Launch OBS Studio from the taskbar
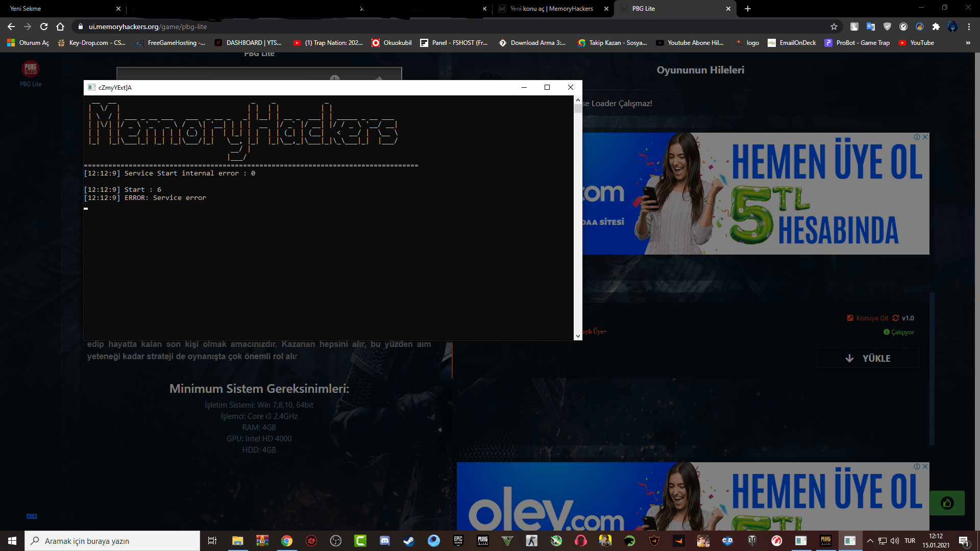980x551 pixels. point(336,541)
